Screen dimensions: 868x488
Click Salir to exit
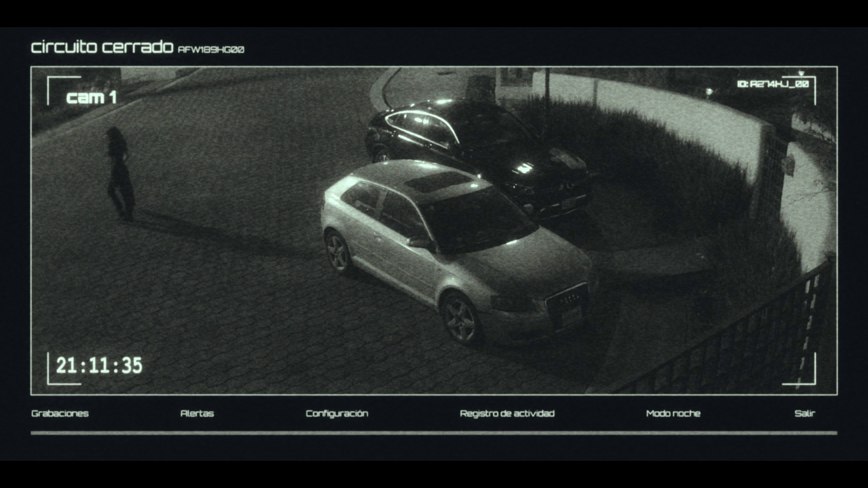[804, 413]
